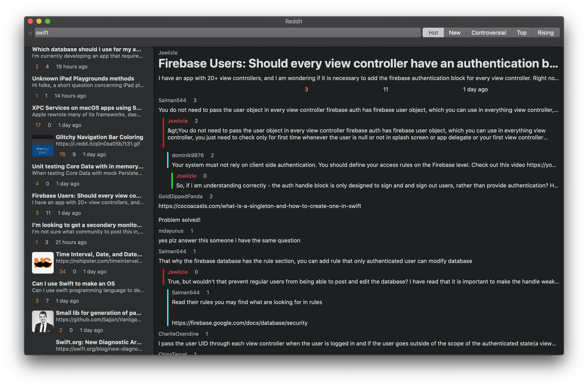Screen dimensions: 588x387
Task: Click the dominik9876 comment author name
Action: pyautogui.click(x=187, y=155)
